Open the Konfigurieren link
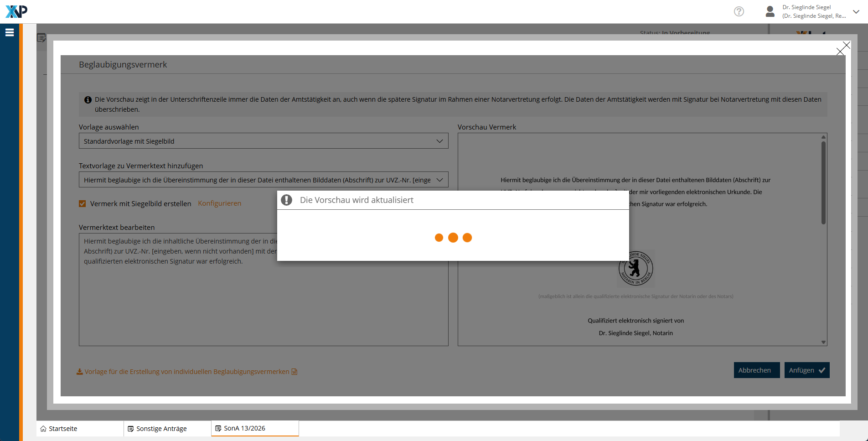Viewport: 868px width, 441px height. click(219, 203)
